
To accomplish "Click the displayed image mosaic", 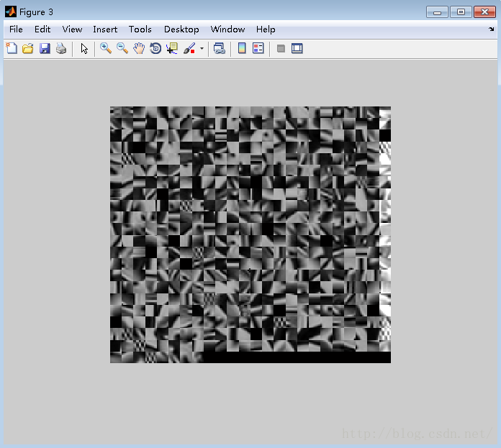I will tap(250, 234).
